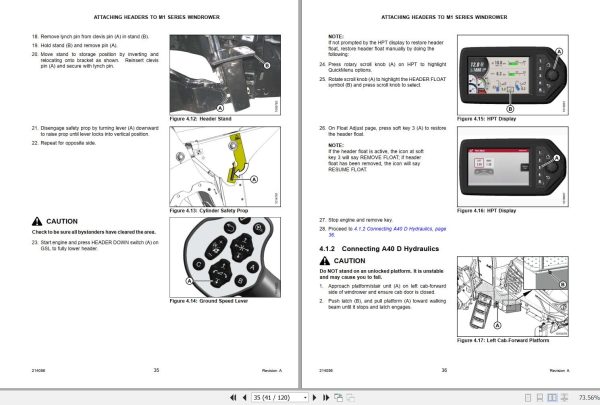This screenshot has width=600, height=405.
Task: Click Figure 4.17 Left Cab-Forward Platform image
Action: tap(513, 297)
